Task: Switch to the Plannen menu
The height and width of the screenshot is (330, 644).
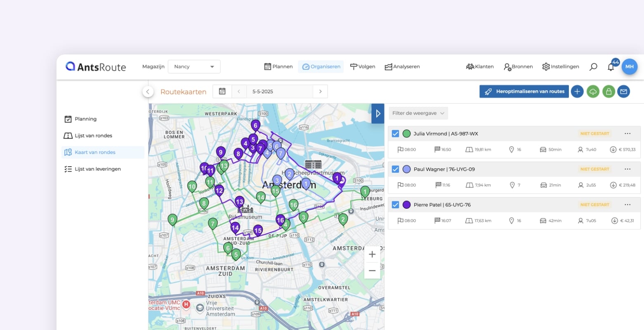Action: coord(278,67)
